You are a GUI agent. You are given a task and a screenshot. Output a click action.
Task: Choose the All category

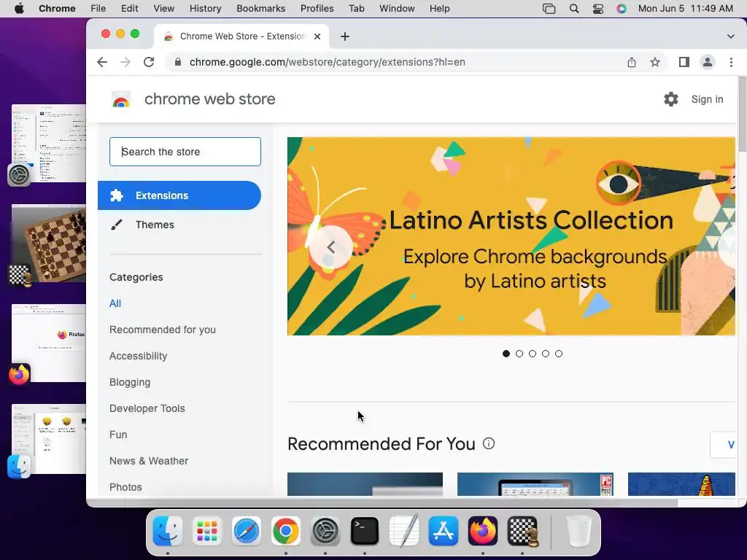(115, 303)
